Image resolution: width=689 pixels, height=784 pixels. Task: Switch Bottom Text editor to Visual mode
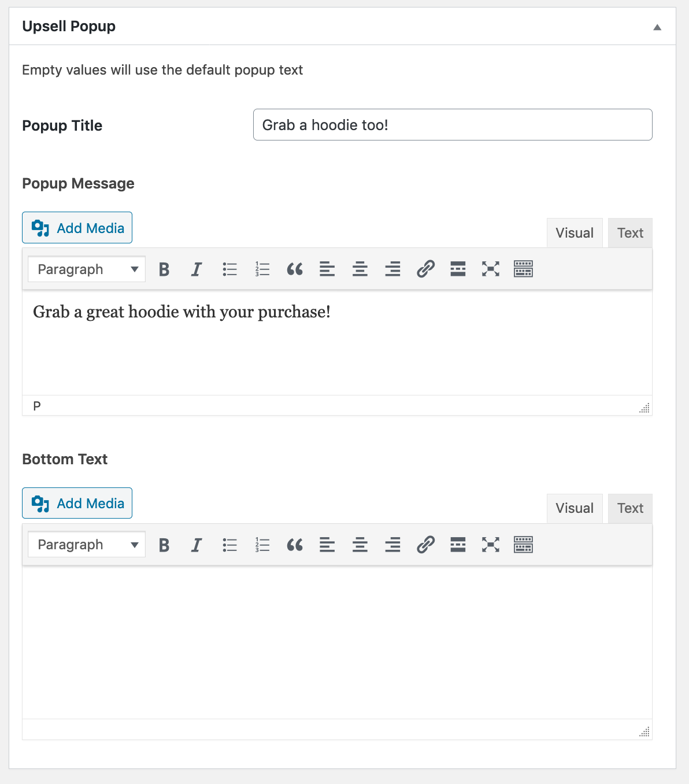coord(574,508)
